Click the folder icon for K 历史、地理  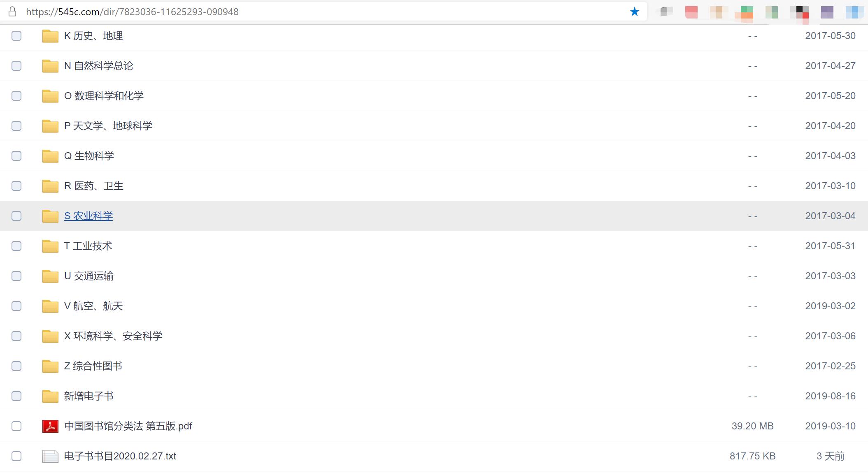pos(50,36)
